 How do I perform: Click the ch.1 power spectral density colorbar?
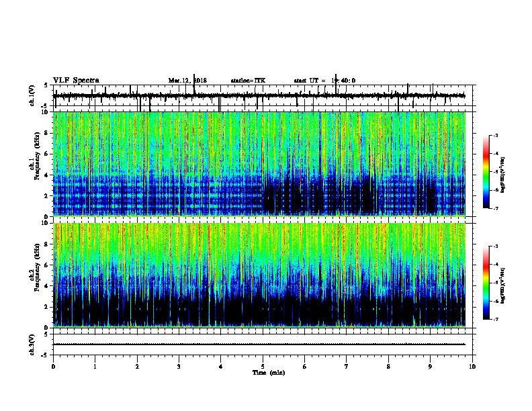click(486, 172)
